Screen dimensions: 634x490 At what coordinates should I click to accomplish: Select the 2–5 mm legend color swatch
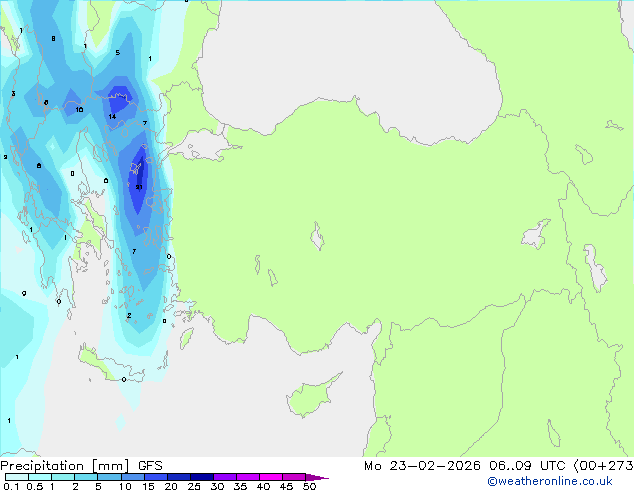coord(86,477)
